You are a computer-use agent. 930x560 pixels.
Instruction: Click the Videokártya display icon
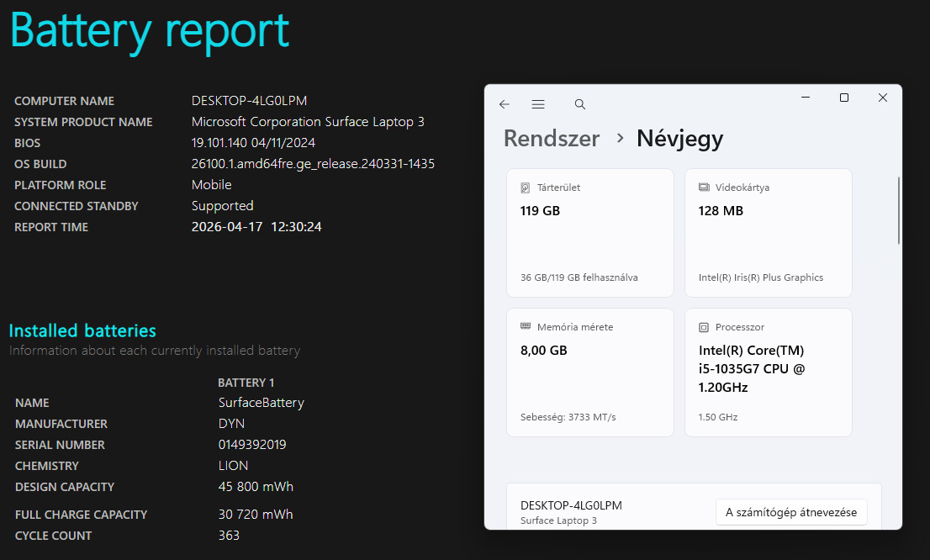pyautogui.click(x=704, y=188)
